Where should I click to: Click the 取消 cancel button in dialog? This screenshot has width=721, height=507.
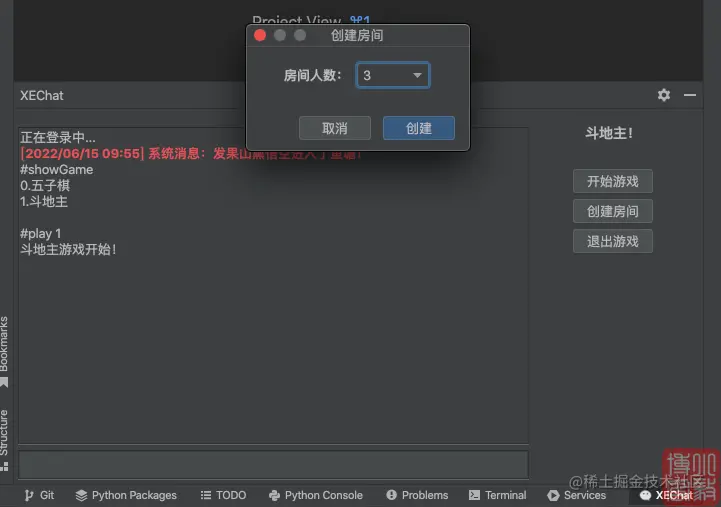pos(335,128)
